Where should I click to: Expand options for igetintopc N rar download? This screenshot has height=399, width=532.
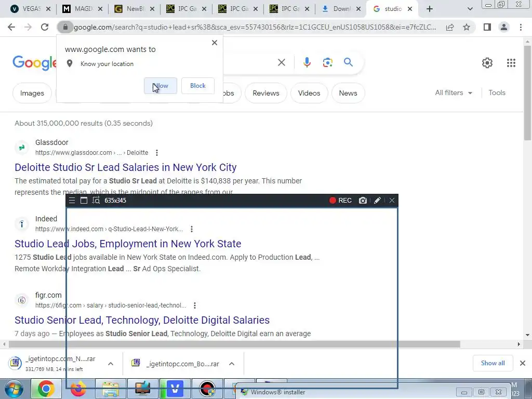(x=111, y=364)
